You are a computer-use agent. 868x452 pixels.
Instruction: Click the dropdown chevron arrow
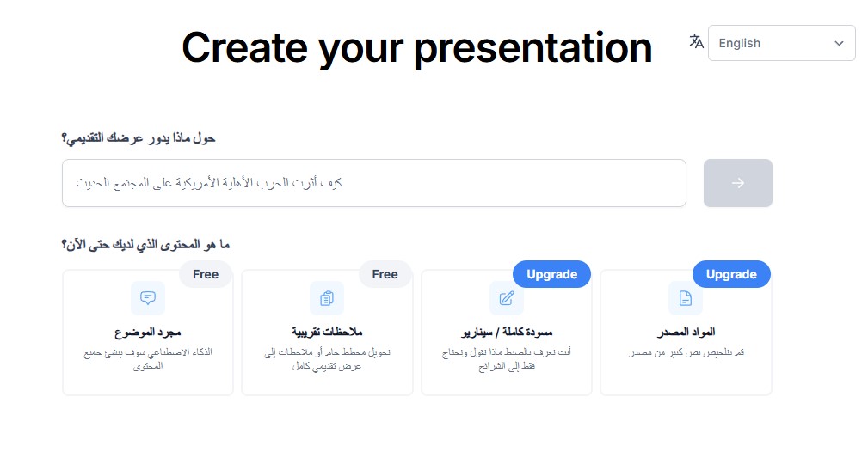[840, 43]
